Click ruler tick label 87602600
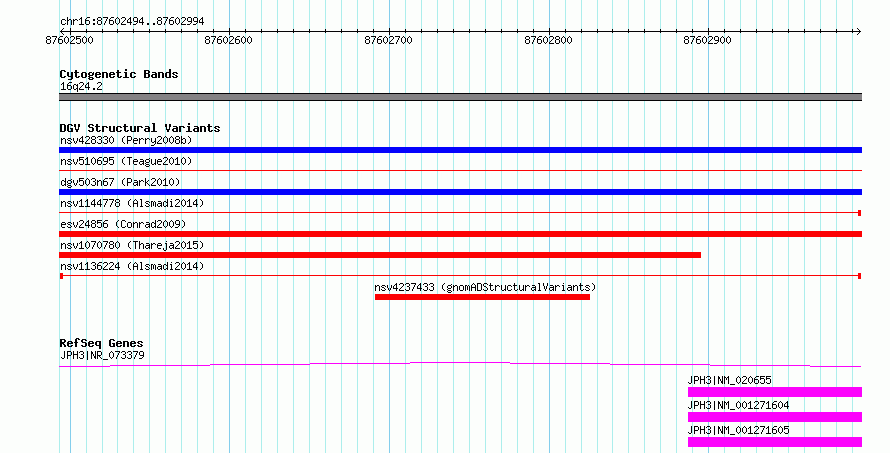 (229, 40)
